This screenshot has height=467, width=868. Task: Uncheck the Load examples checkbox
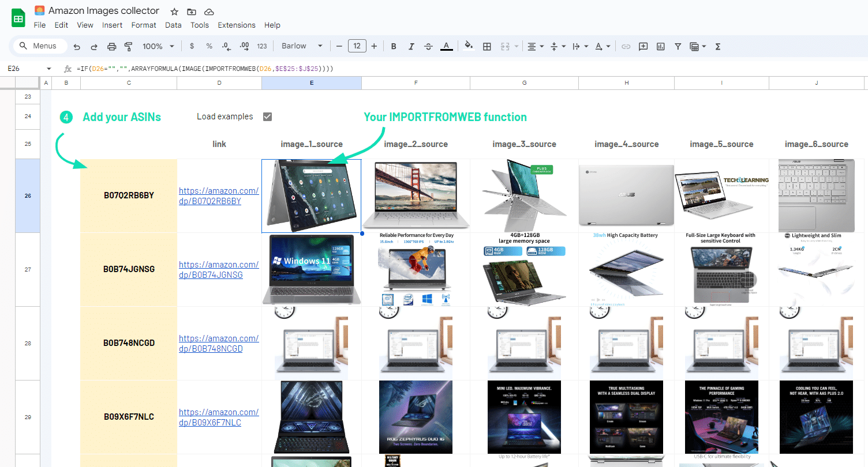(x=267, y=116)
